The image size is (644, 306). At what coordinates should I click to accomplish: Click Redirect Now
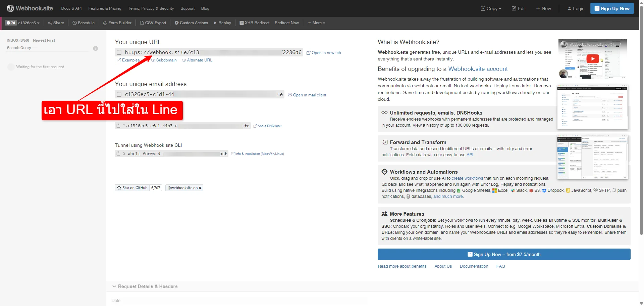pos(286,23)
